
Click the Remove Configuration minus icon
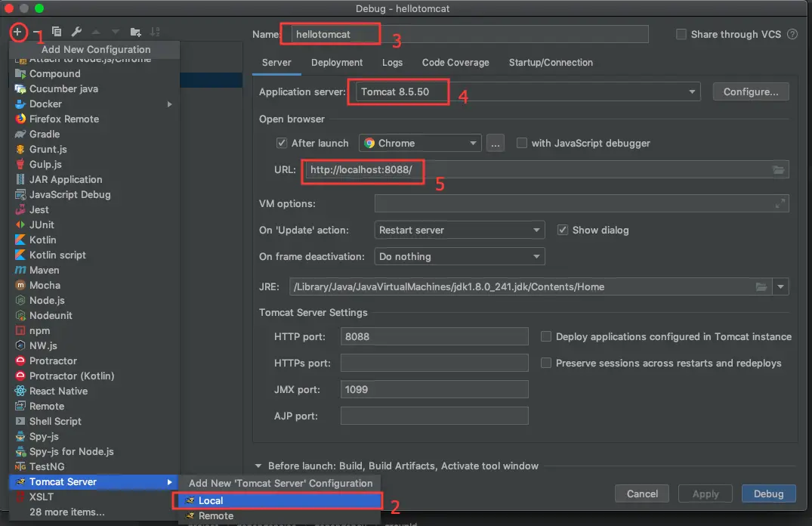pyautogui.click(x=36, y=32)
